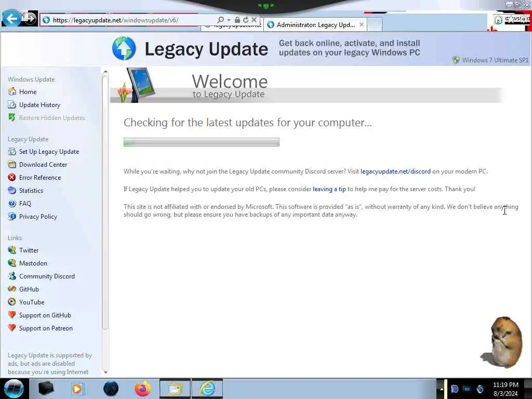The width and height of the screenshot is (532, 399).
Task: Click the security lock icon in address bar
Action: [237, 20]
